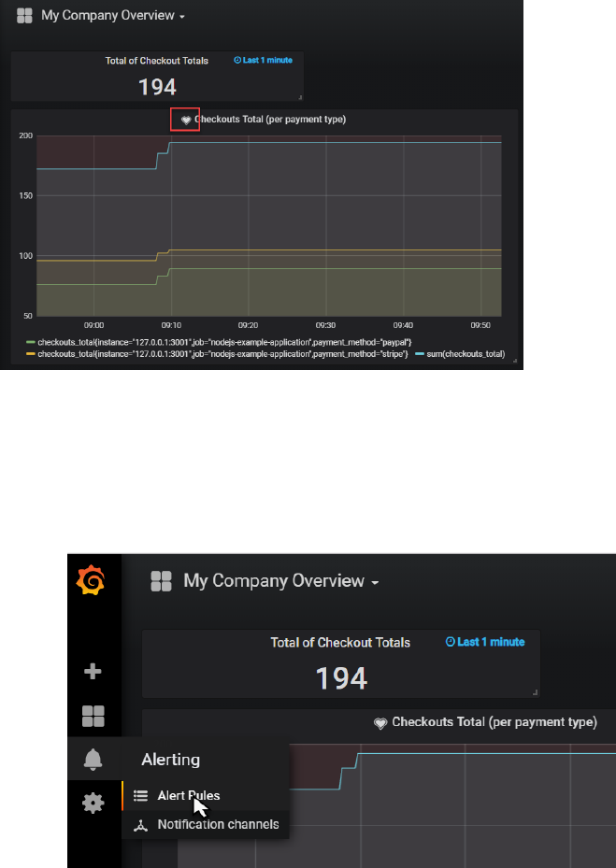The width and height of the screenshot is (616, 868).
Task: Click the Last 1 minute label in the lower panel
Action: tap(491, 642)
